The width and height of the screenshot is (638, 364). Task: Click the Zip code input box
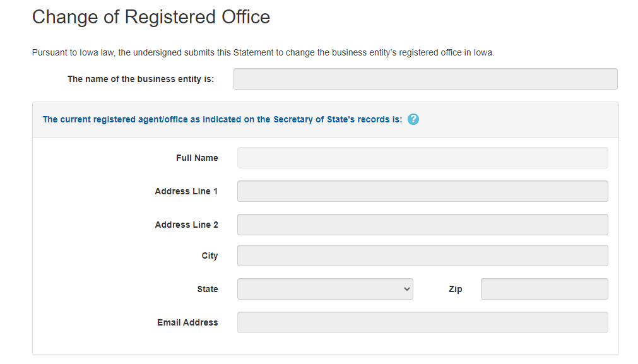click(x=544, y=289)
